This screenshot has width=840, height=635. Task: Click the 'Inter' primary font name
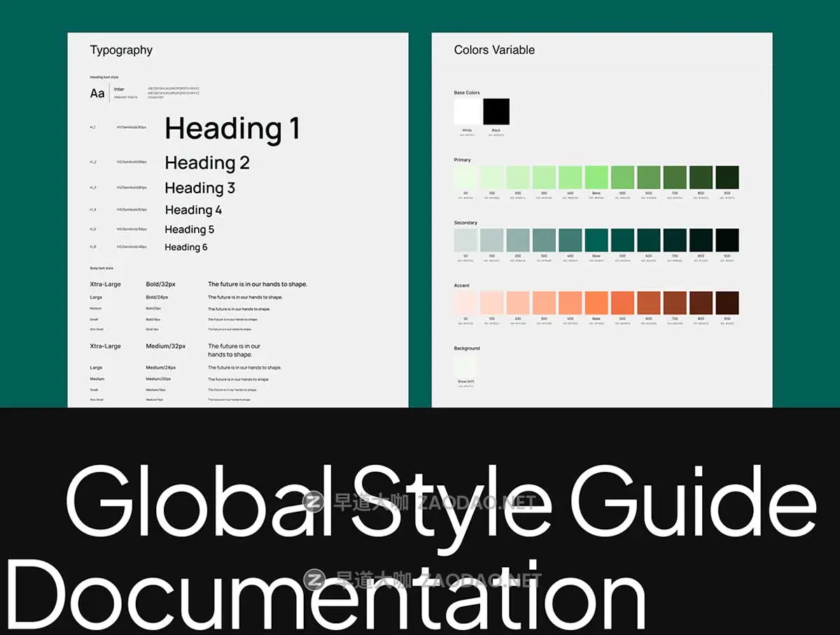(x=119, y=90)
